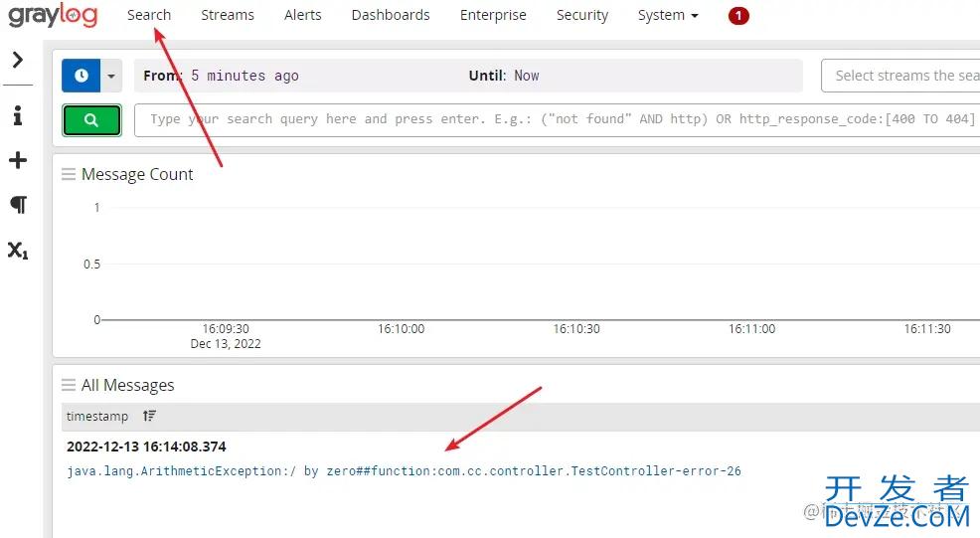This screenshot has height=538, width=980.
Task: Click the timestamp column header
Action: click(x=96, y=416)
